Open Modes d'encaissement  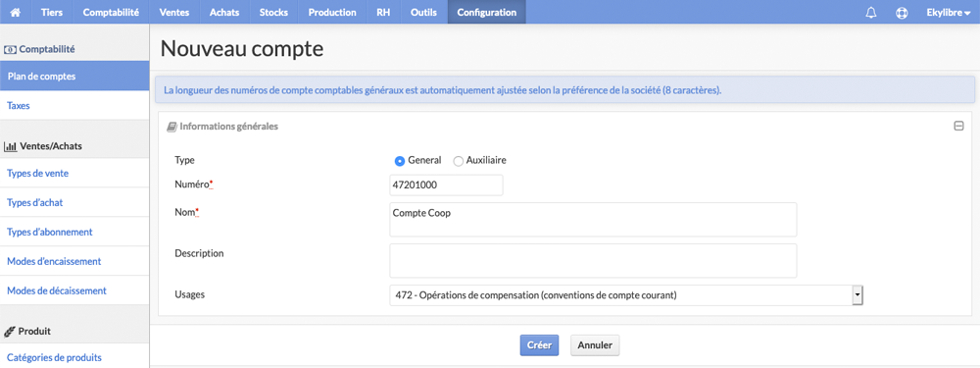(74, 262)
